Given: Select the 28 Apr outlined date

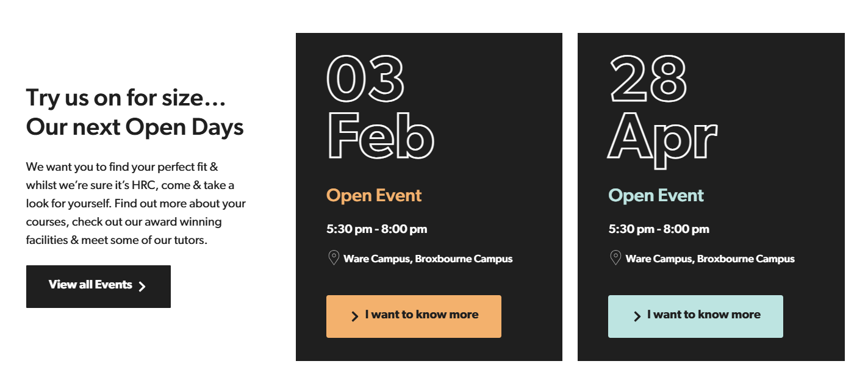Looking at the screenshot, I should pyautogui.click(x=662, y=110).
